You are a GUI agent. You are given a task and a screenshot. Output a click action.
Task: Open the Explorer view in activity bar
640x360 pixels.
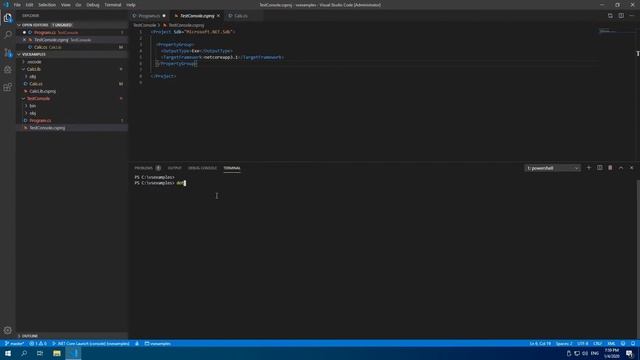(x=8, y=18)
